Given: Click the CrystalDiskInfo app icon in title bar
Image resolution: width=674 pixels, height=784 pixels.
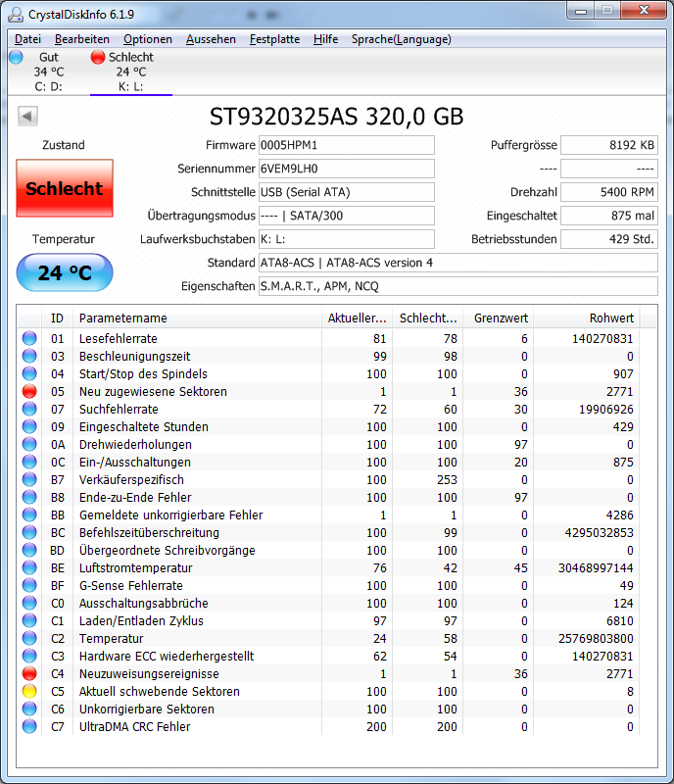Looking at the screenshot, I should (16, 14).
